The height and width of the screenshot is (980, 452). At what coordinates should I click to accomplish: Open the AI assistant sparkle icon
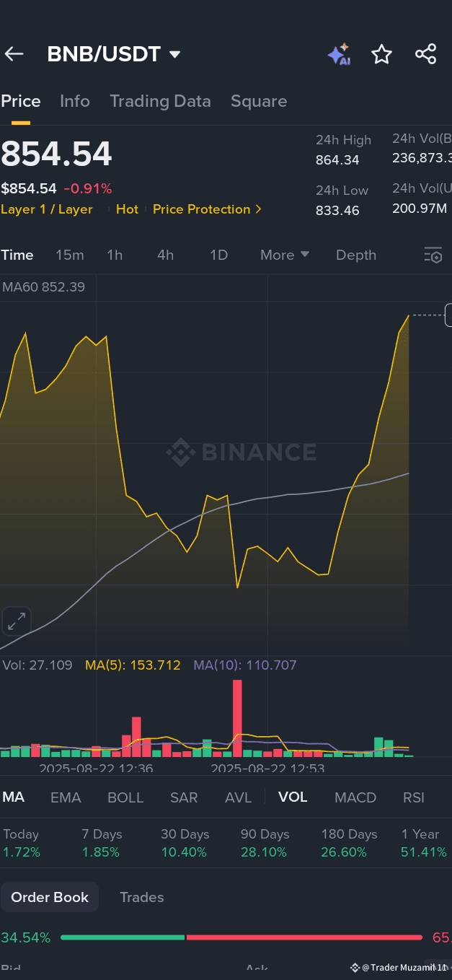pos(338,55)
